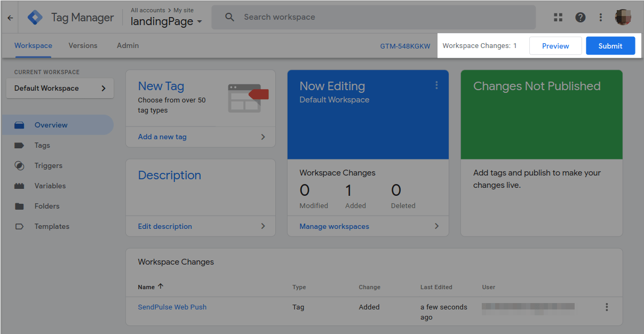
Task: Click the Workspace Changes count 1
Action: (x=515, y=46)
